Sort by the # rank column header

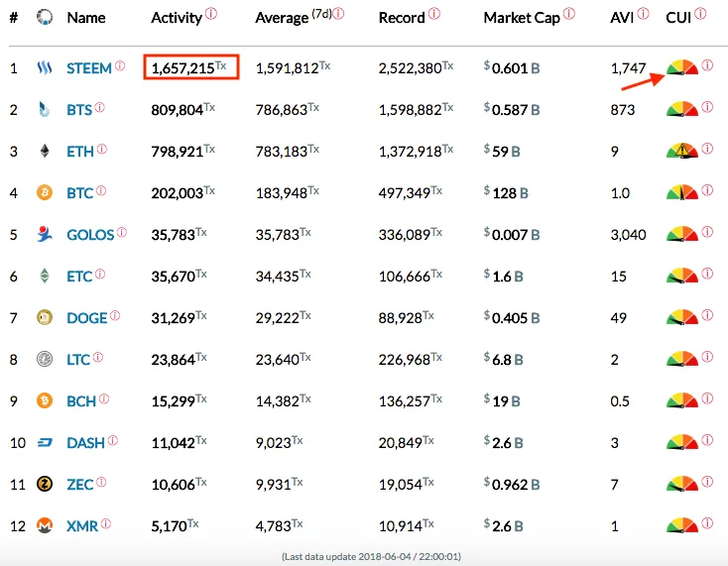[14, 18]
